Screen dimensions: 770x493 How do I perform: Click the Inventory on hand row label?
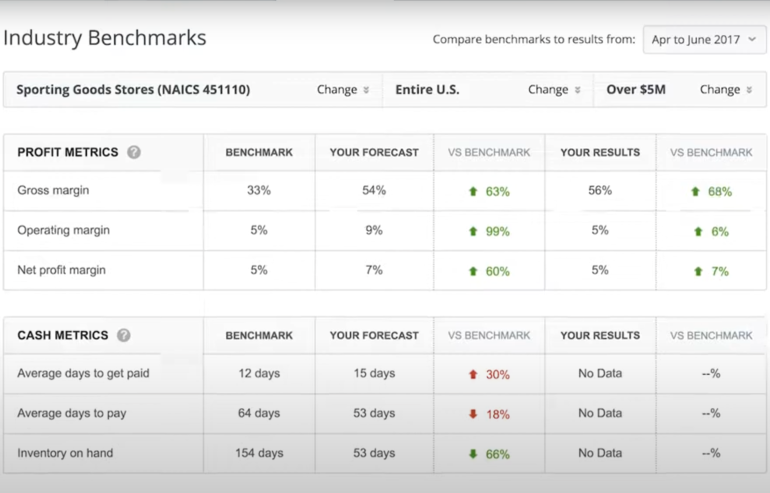tap(65, 453)
